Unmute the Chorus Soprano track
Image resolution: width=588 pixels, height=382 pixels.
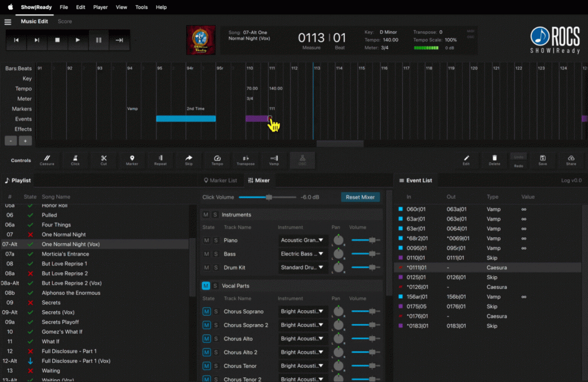[206, 311]
